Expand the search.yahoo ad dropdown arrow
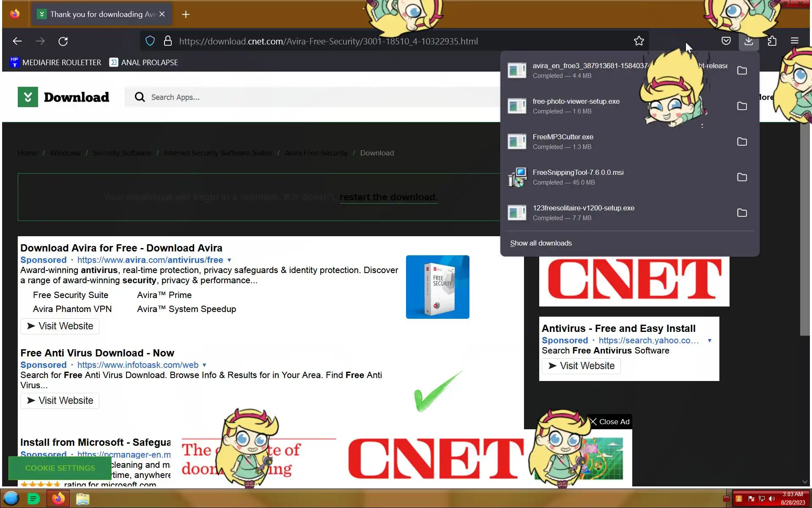 (709, 341)
